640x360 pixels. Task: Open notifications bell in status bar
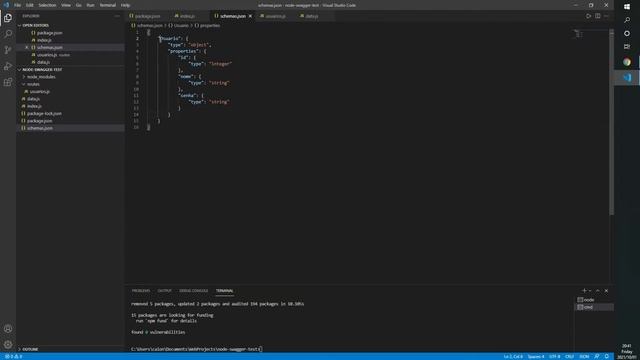coord(607,356)
